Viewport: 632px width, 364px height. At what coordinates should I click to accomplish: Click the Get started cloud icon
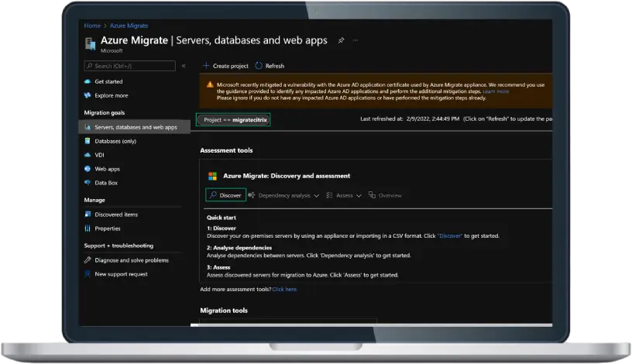(88, 81)
